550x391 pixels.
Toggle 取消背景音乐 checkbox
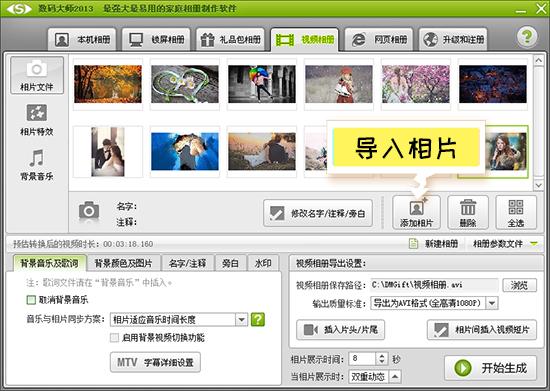point(31,300)
